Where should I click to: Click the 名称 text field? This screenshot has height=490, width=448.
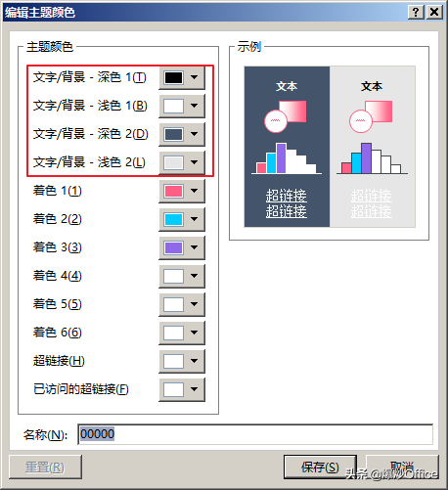(255, 434)
